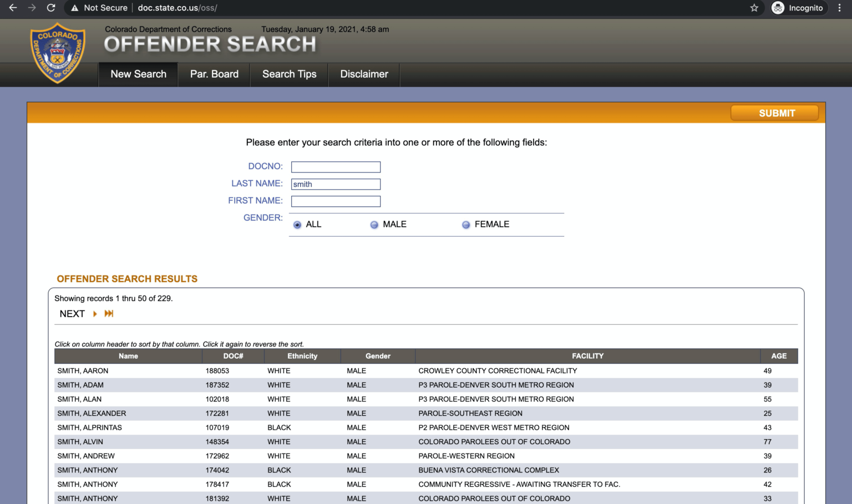Open Chrome three-dot menu
This screenshot has height=504, width=852.
(839, 8)
